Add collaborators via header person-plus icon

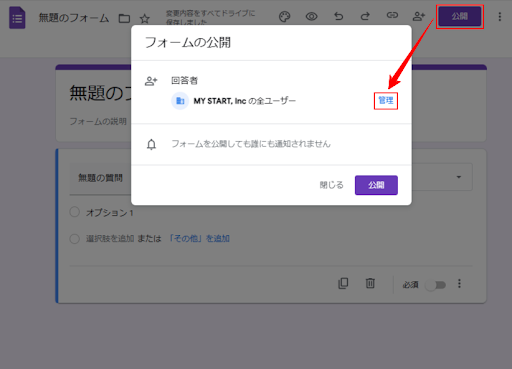[419, 16]
